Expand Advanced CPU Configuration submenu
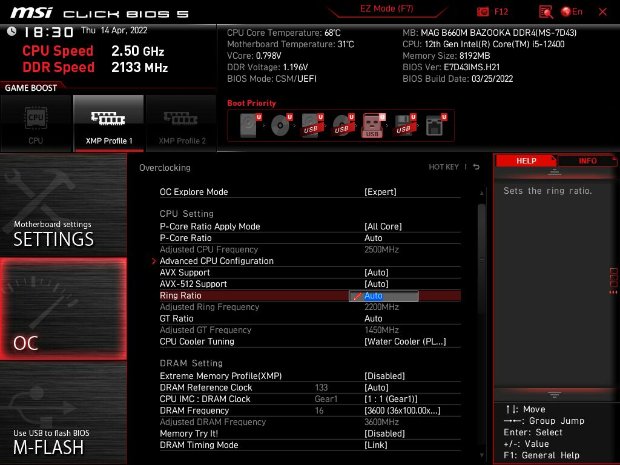 click(x=216, y=261)
